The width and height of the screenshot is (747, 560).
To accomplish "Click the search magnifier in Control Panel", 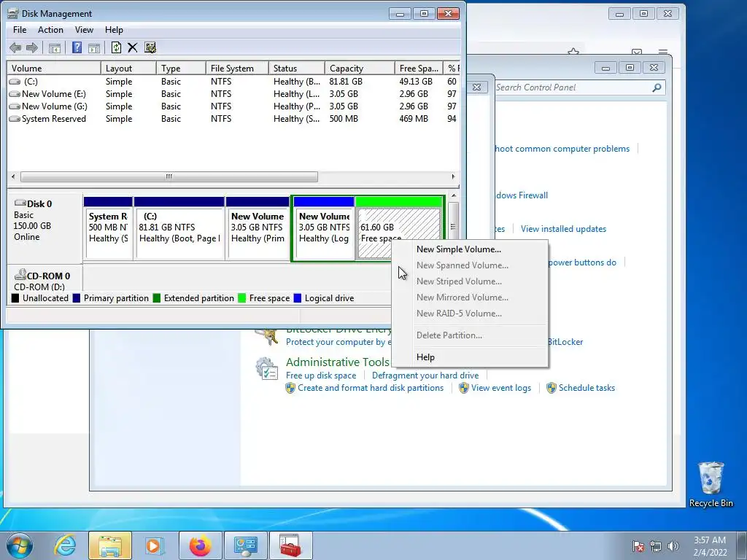I will point(657,87).
